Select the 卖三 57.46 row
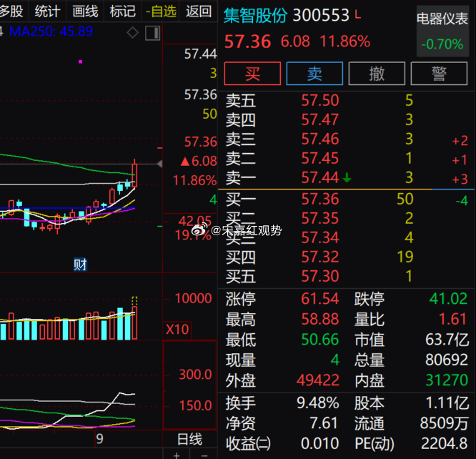This screenshot has height=459, width=476. point(347,139)
